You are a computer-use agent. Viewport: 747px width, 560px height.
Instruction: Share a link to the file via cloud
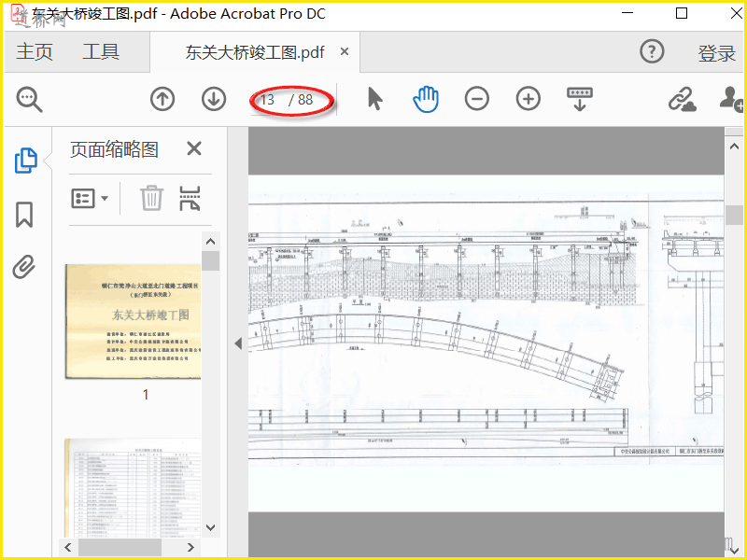pyautogui.click(x=682, y=99)
